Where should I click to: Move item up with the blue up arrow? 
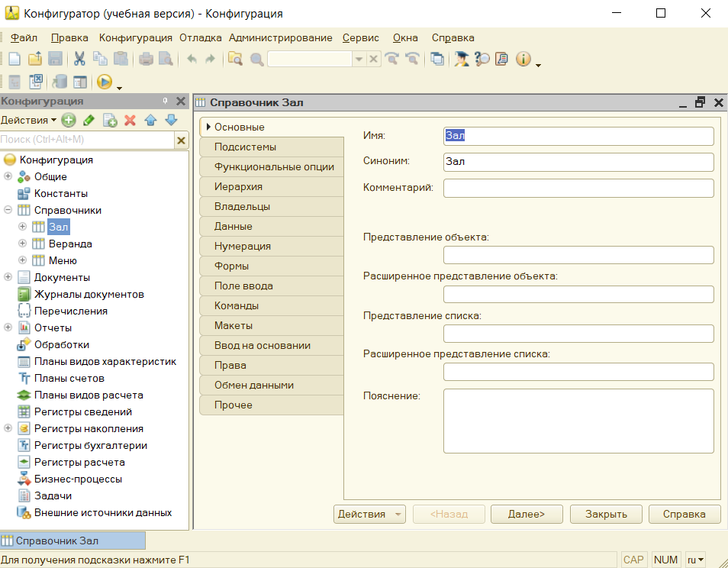pyautogui.click(x=150, y=120)
